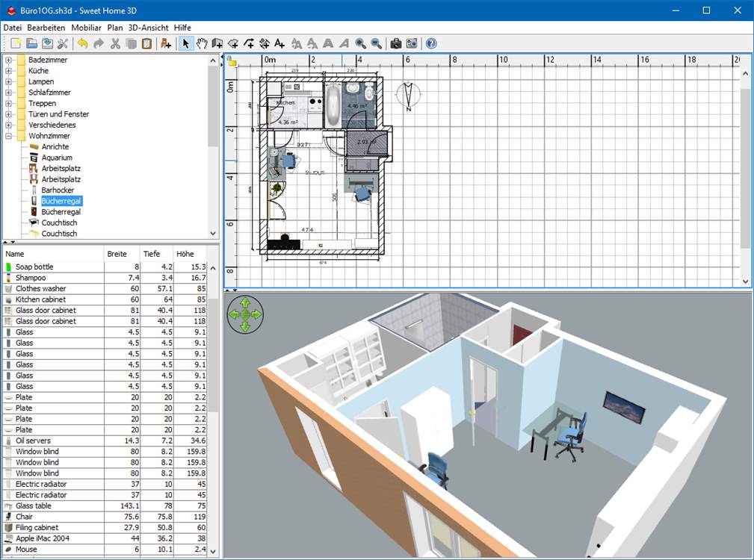Create a photo with the camera icon
The image size is (754, 560).
pos(396,44)
